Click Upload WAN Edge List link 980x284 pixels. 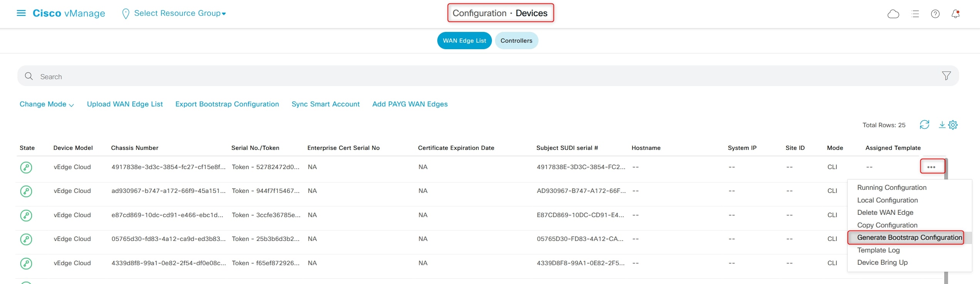pos(125,104)
